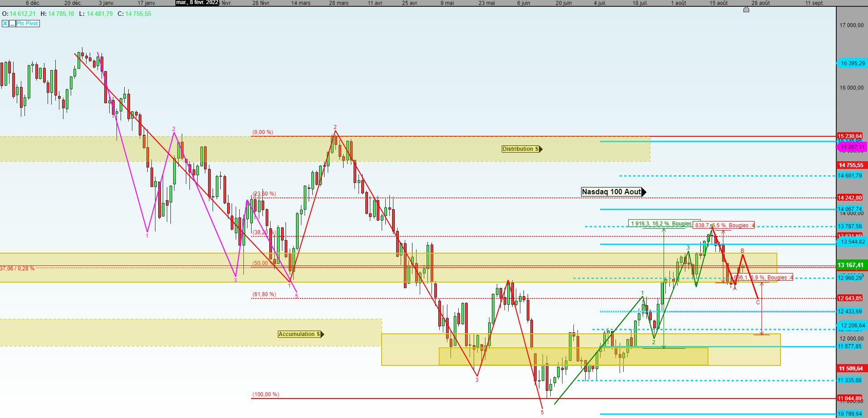The image size is (868, 418).
Task: Click the 28 mars date on the time axis
Action: [339, 3]
